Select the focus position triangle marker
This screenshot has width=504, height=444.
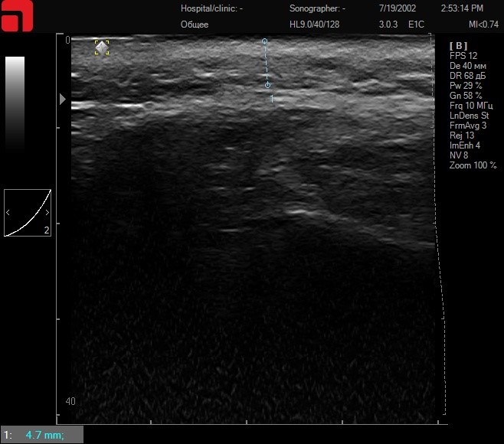click(63, 99)
